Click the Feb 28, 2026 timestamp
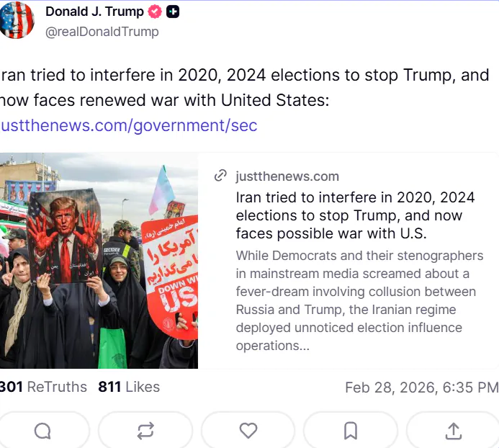499x448 pixels. [x=422, y=387]
